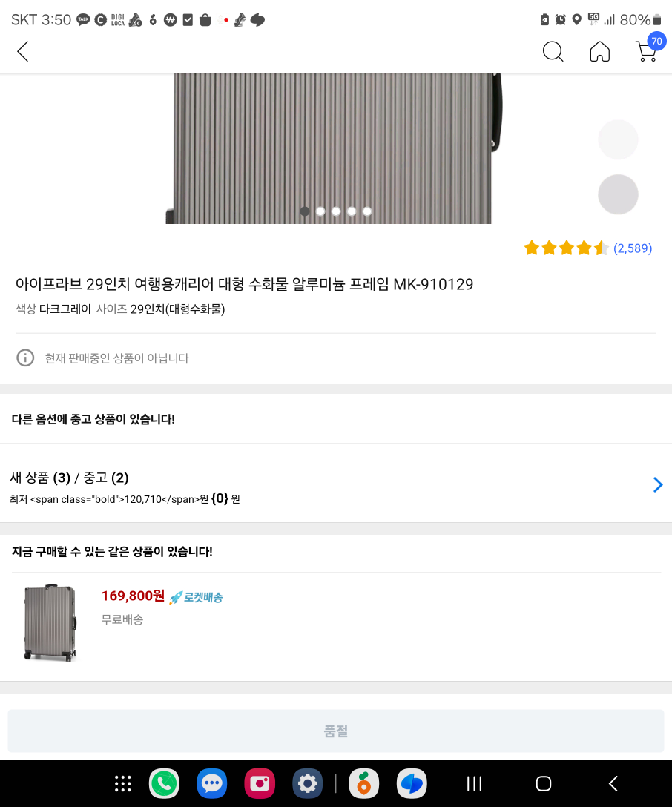Tap the back arrow in header
The height and width of the screenshot is (807, 672).
(x=23, y=51)
